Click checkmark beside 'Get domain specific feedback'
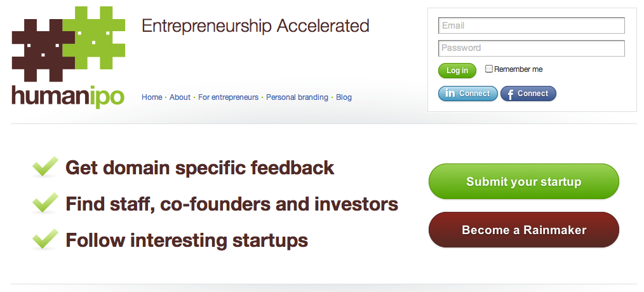The height and width of the screenshot is (292, 644). (x=45, y=167)
